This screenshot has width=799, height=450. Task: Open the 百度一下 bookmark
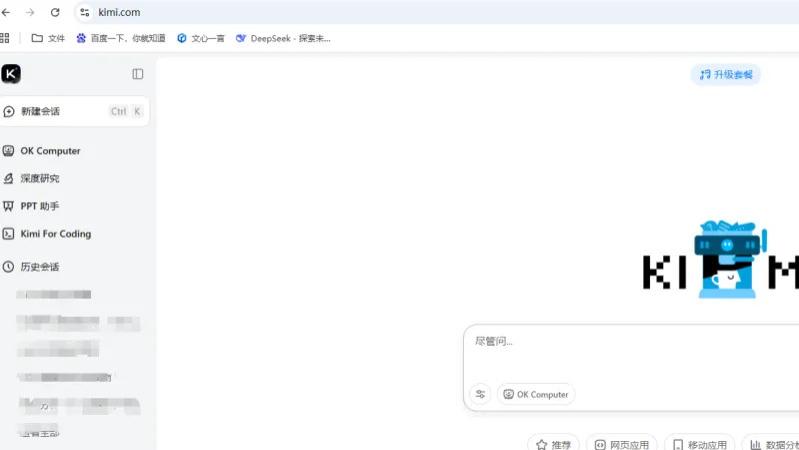(x=121, y=38)
